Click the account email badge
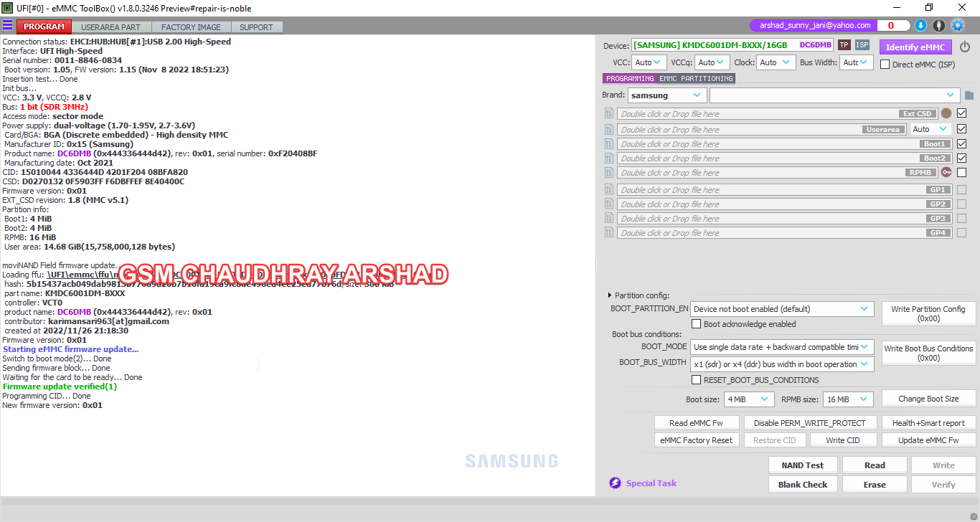This screenshot has height=522, width=980. 813,25
